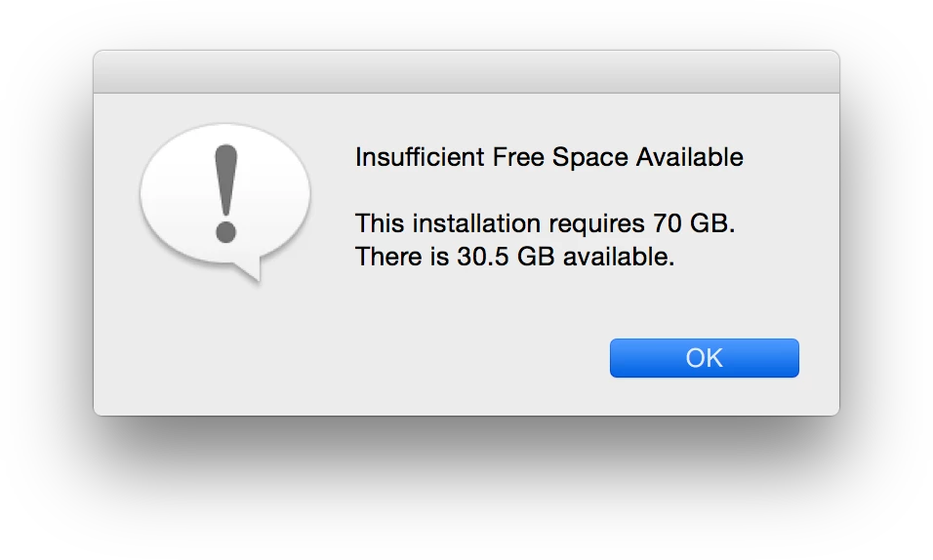This screenshot has height=560, width=933.
Task: Click the word "This" starting the message
Action: tap(381, 223)
